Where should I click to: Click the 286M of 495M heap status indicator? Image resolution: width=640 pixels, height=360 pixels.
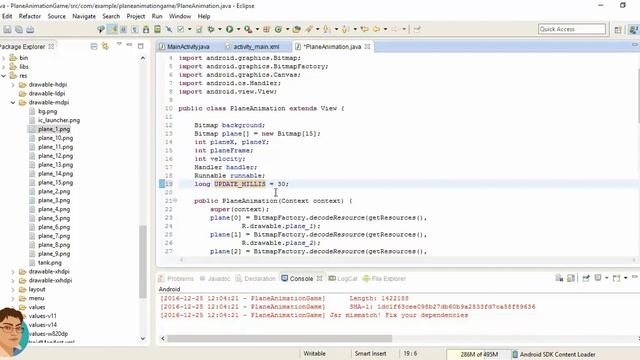click(x=479, y=354)
